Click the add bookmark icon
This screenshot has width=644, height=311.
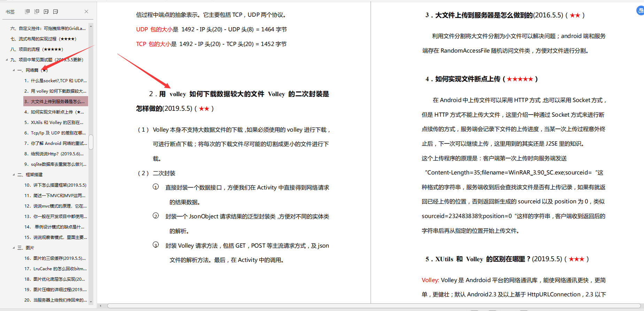point(46,11)
